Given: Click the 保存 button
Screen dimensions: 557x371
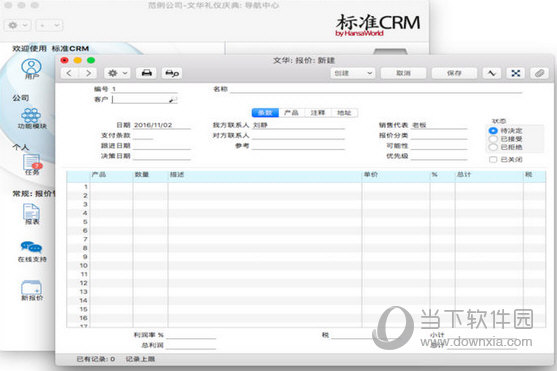Looking at the screenshot, I should click(x=454, y=73).
